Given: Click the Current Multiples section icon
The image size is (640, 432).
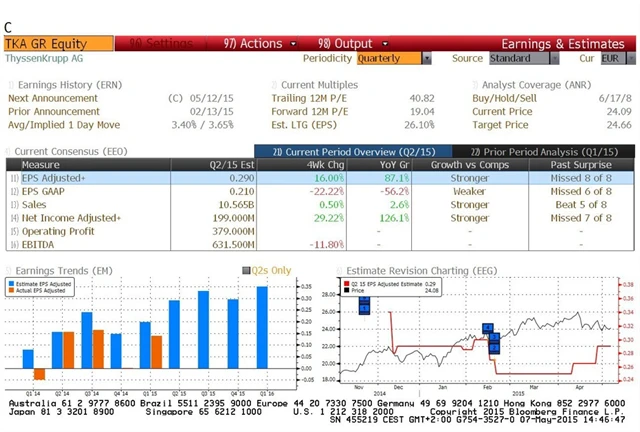Looking at the screenshot, I should (x=274, y=85).
